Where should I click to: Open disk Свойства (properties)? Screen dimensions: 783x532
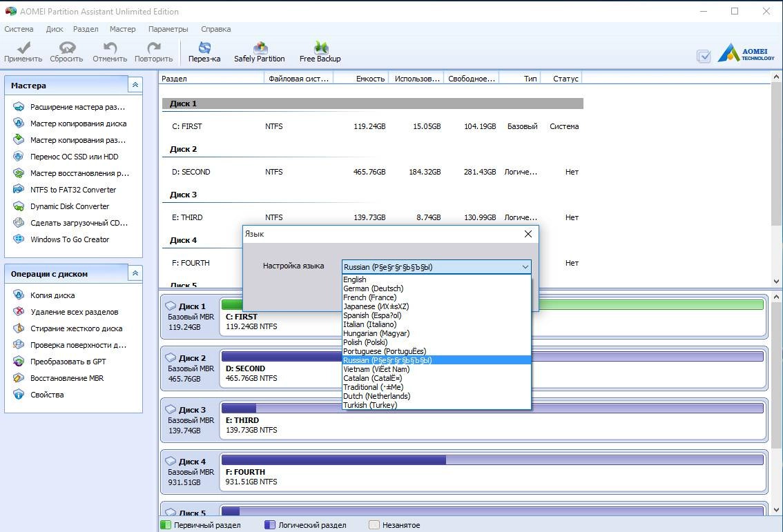pos(47,395)
